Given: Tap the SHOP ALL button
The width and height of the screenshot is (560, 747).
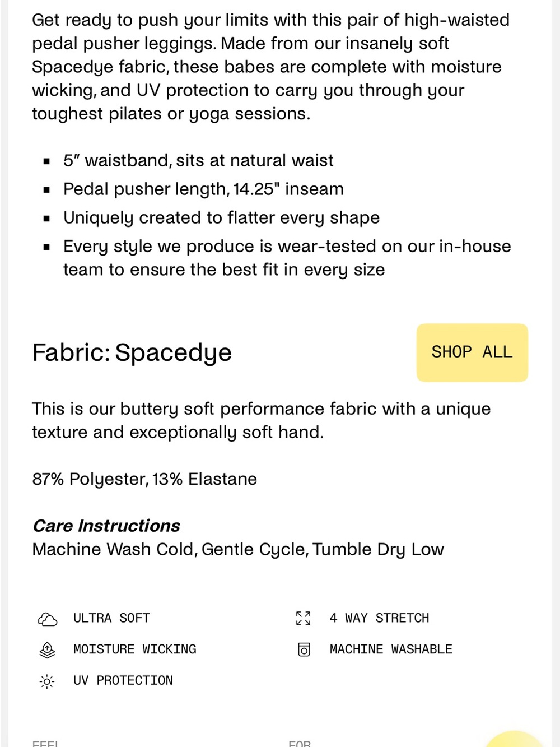Looking at the screenshot, I should point(472,352).
